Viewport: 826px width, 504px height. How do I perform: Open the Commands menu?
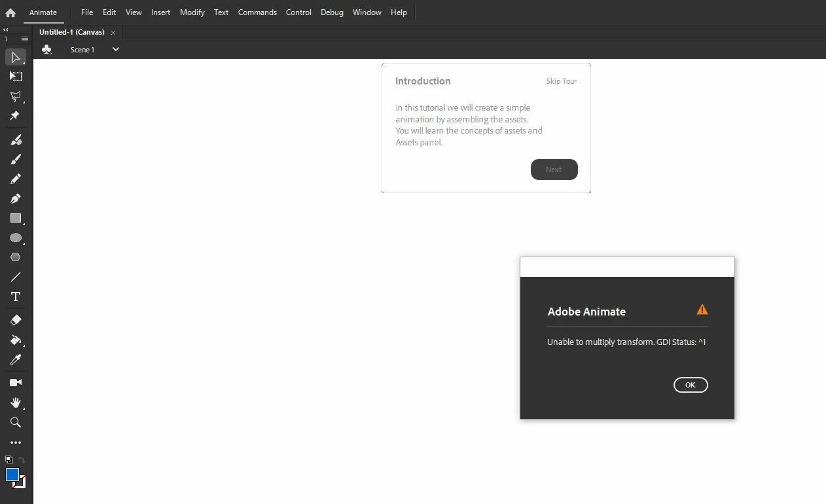click(257, 12)
